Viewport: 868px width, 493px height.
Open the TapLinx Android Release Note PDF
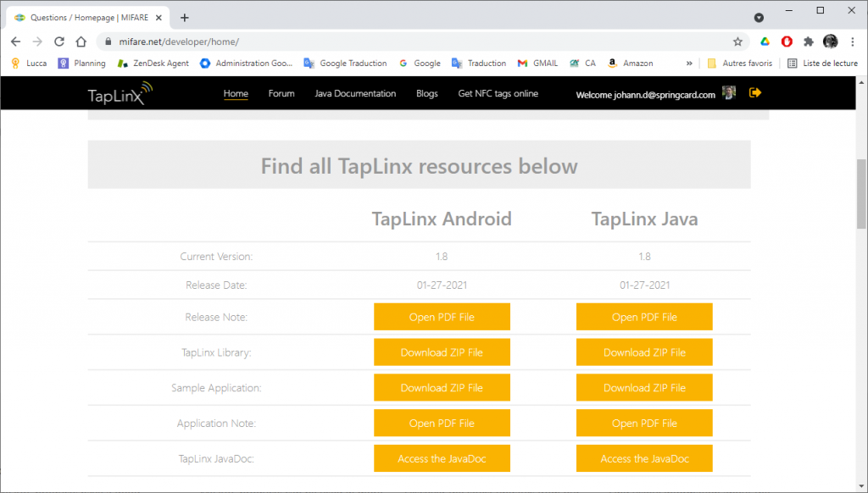pos(442,317)
